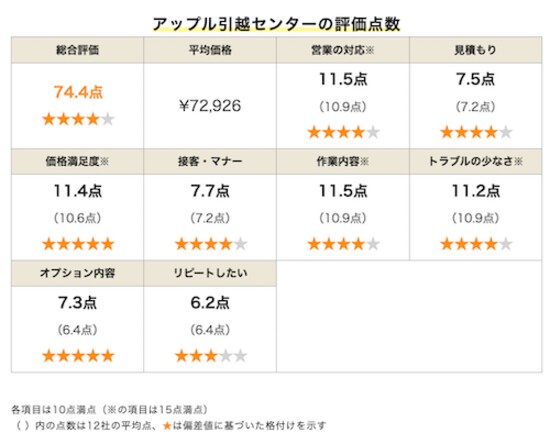550x444 pixels.
Task: Click the リピートしたい three-star rating
Action: 211,356
